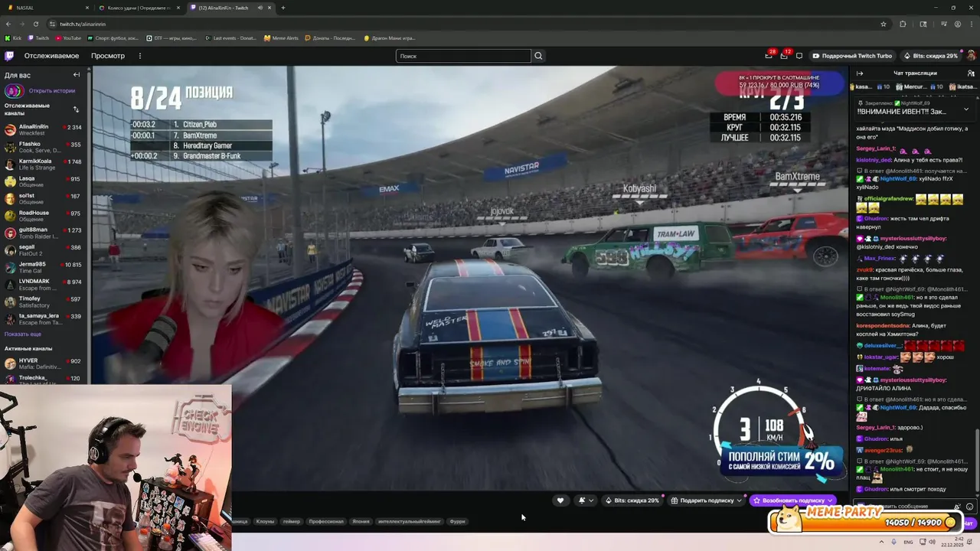
Task: Expand "Показать еще" channels list
Action: click(x=23, y=334)
